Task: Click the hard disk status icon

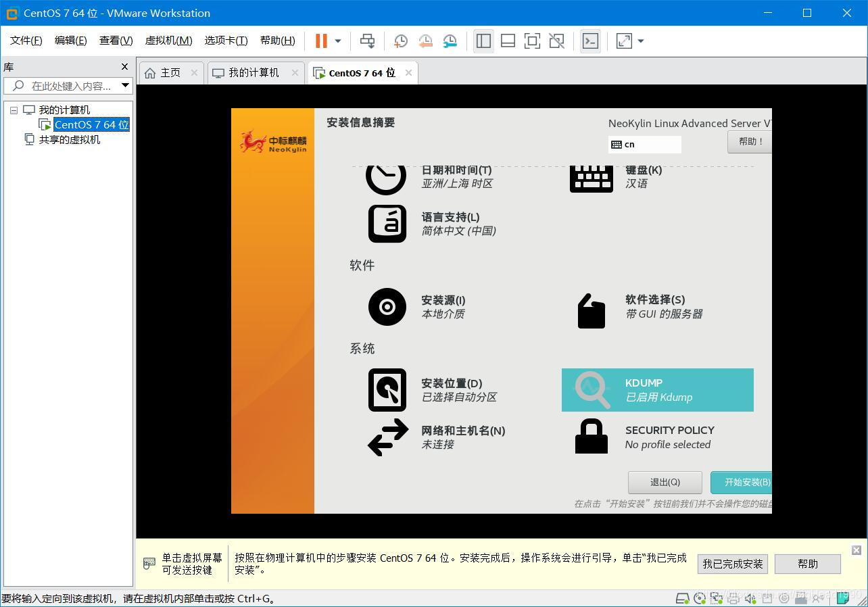Action: (x=683, y=598)
